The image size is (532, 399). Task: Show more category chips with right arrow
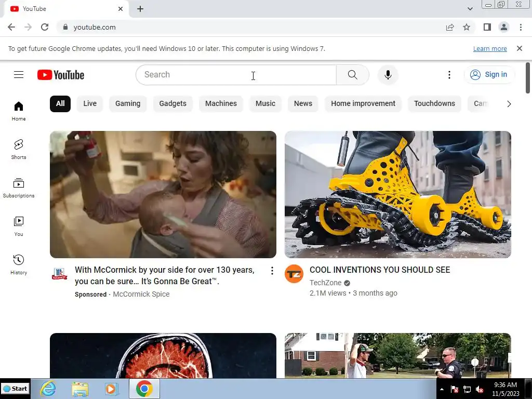[x=509, y=104]
